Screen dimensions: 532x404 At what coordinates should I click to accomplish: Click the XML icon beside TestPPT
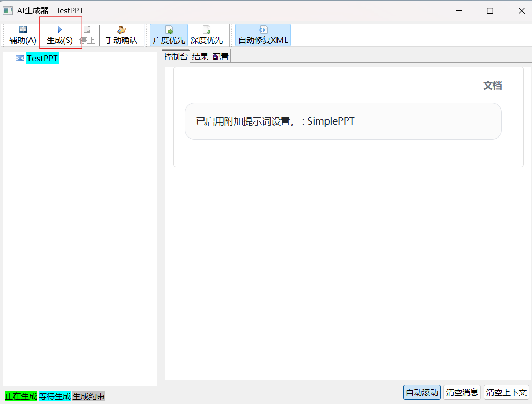coord(20,59)
